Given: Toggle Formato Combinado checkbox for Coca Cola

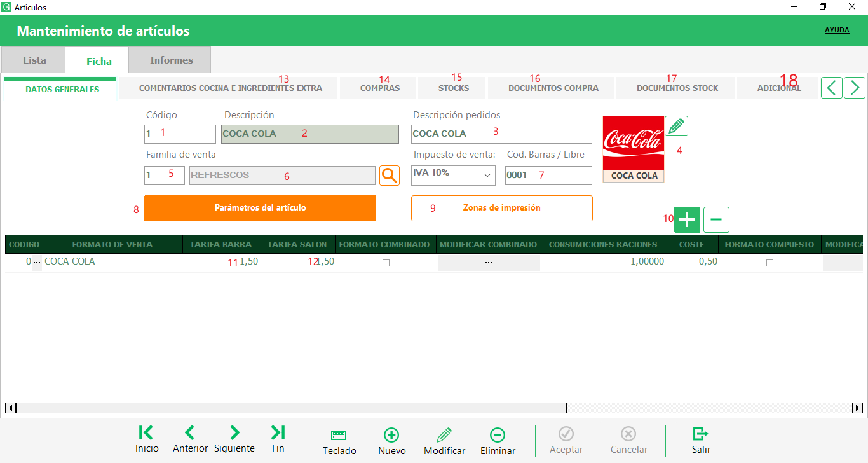Looking at the screenshot, I should tap(386, 263).
